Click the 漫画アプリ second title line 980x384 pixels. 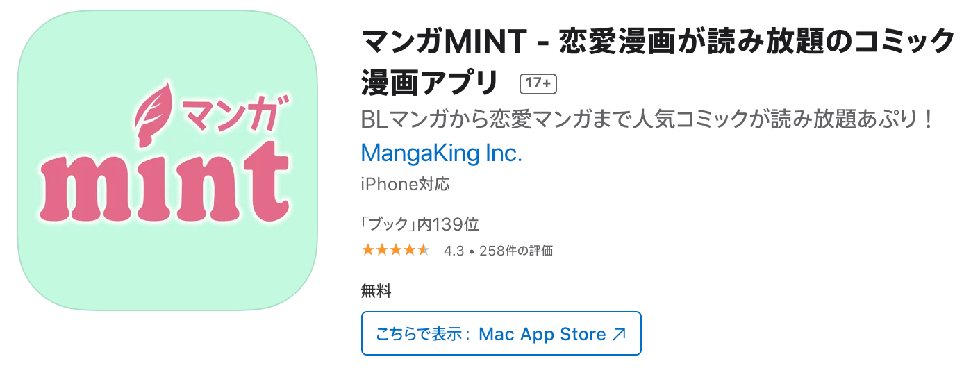pyautogui.click(x=430, y=83)
